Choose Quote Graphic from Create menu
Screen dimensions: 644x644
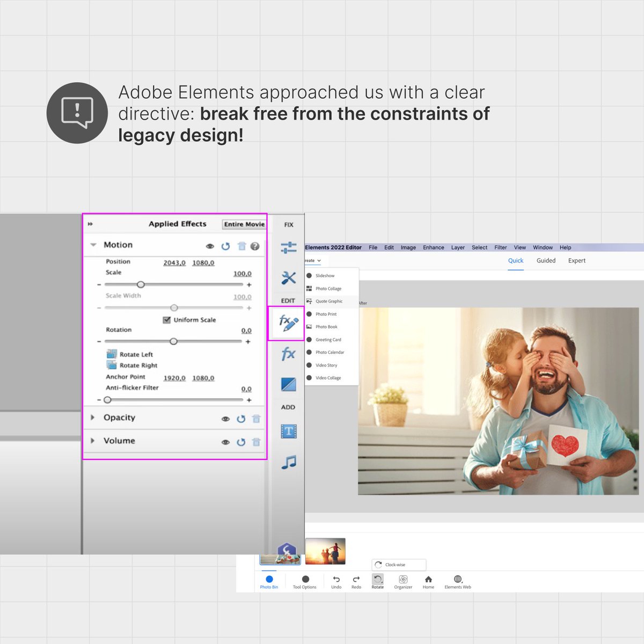point(331,302)
